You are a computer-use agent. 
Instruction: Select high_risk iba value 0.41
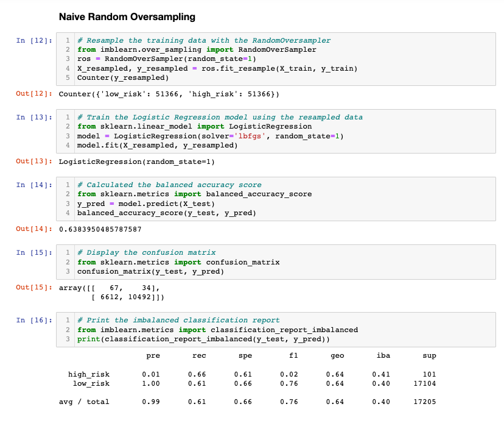click(381, 375)
